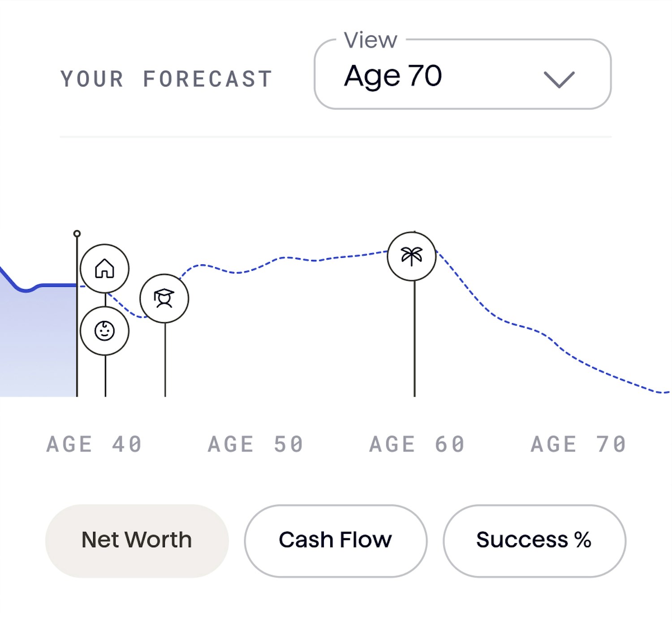This screenshot has height=623, width=672.
Task: Click the AGE 60 axis label
Action: pos(417,444)
